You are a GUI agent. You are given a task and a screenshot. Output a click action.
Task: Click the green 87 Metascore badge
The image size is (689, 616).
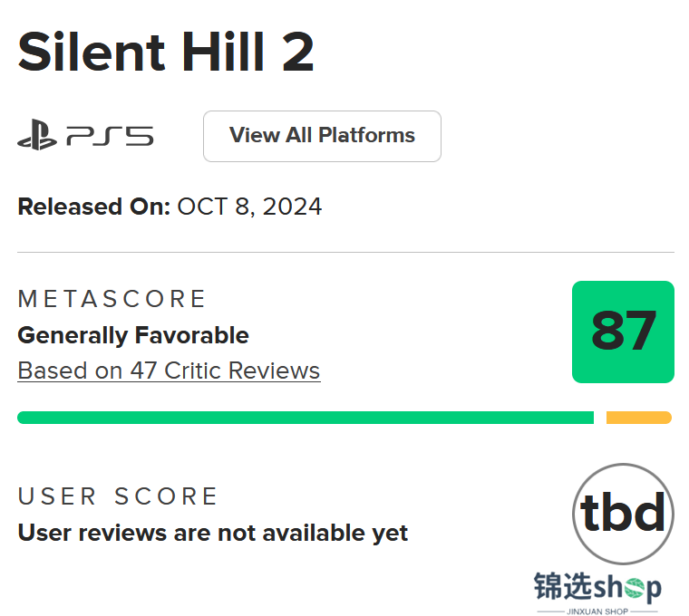tap(623, 332)
